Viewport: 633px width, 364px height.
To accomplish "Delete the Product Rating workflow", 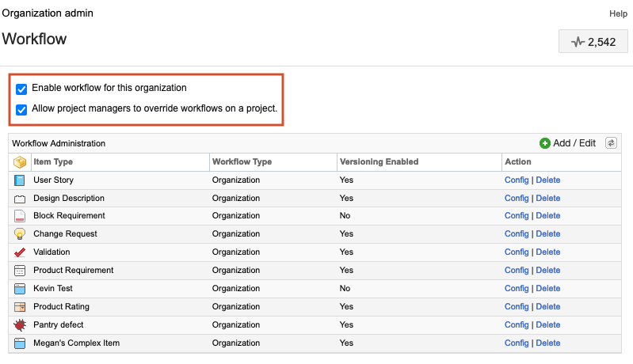I will [x=547, y=306].
